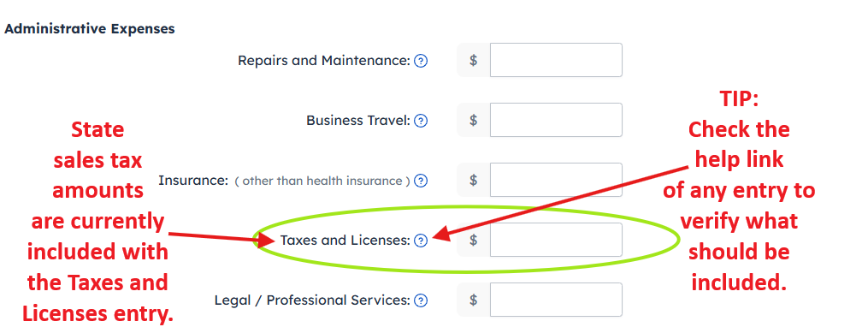The image size is (868, 333).
Task: Focus the Legal / Professional Services amount field
Action: point(556,300)
